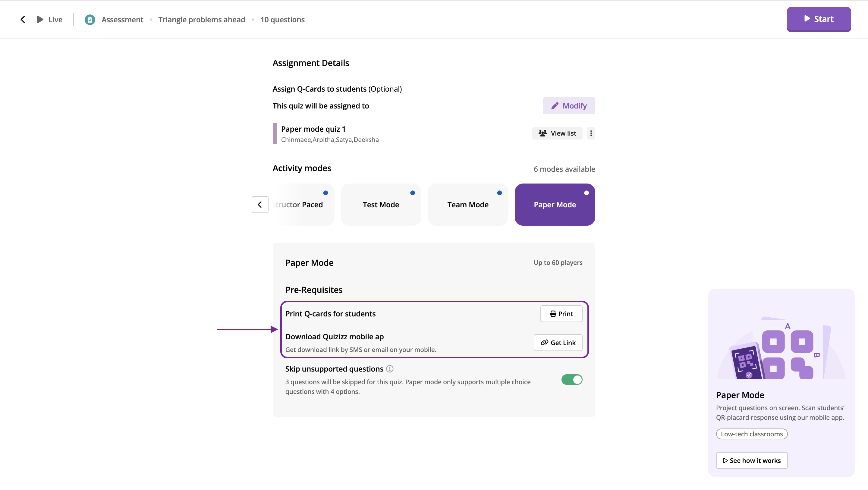Click the Live play icon
The image size is (868, 490).
tap(40, 20)
